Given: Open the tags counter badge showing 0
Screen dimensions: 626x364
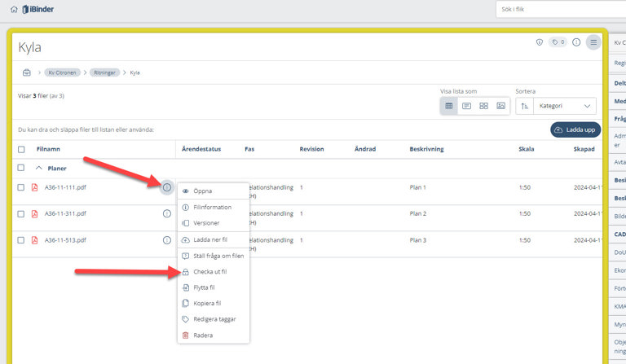Looking at the screenshot, I should pos(558,42).
